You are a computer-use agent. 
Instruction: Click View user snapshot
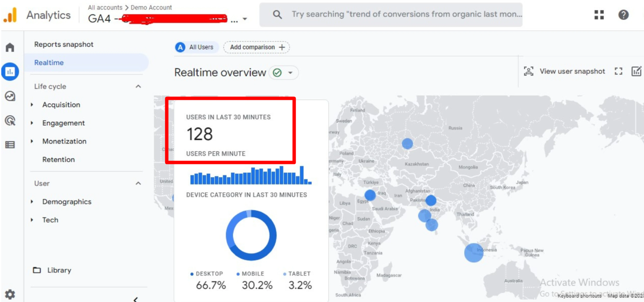click(x=565, y=71)
